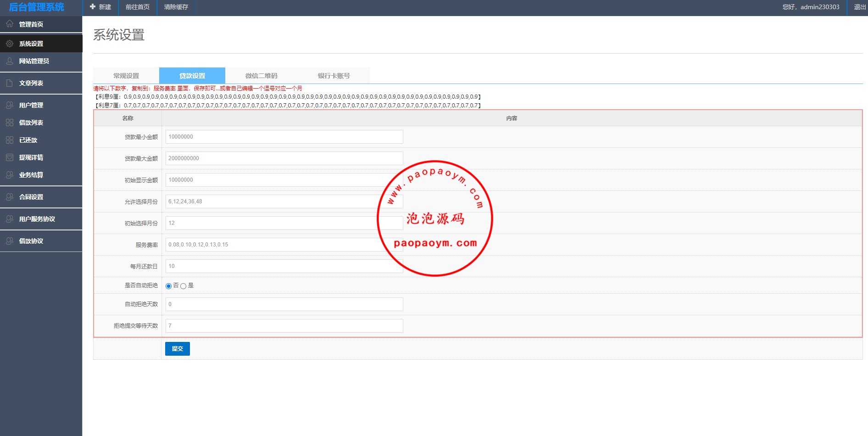
Task: Click the grid icon beside 借款列表
Action: (x=10, y=123)
